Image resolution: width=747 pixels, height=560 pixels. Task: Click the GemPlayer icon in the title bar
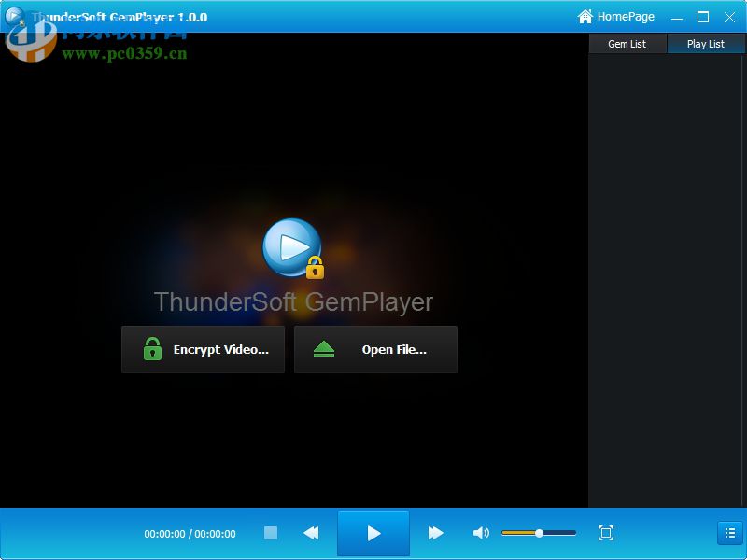pyautogui.click(x=14, y=16)
